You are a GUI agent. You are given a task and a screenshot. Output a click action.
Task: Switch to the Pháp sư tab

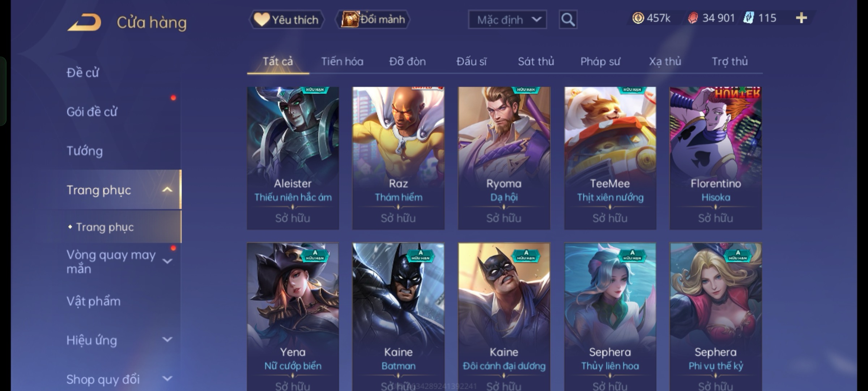pyautogui.click(x=600, y=62)
